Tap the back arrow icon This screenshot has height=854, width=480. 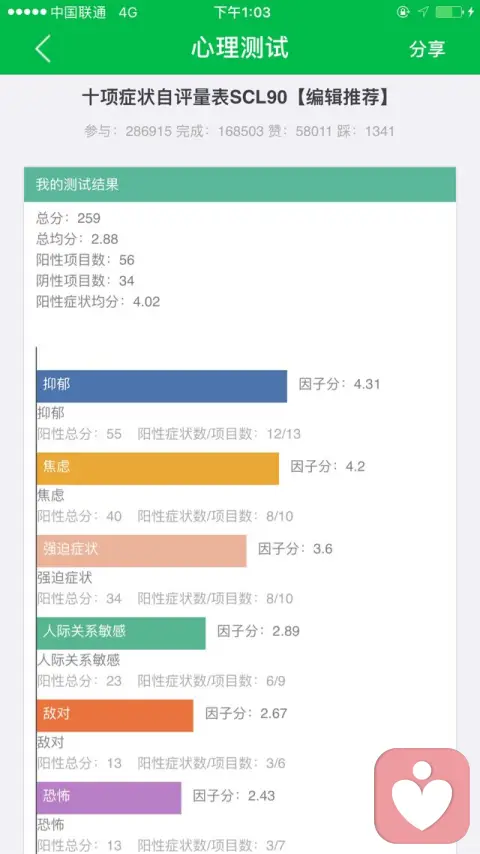coord(43,48)
